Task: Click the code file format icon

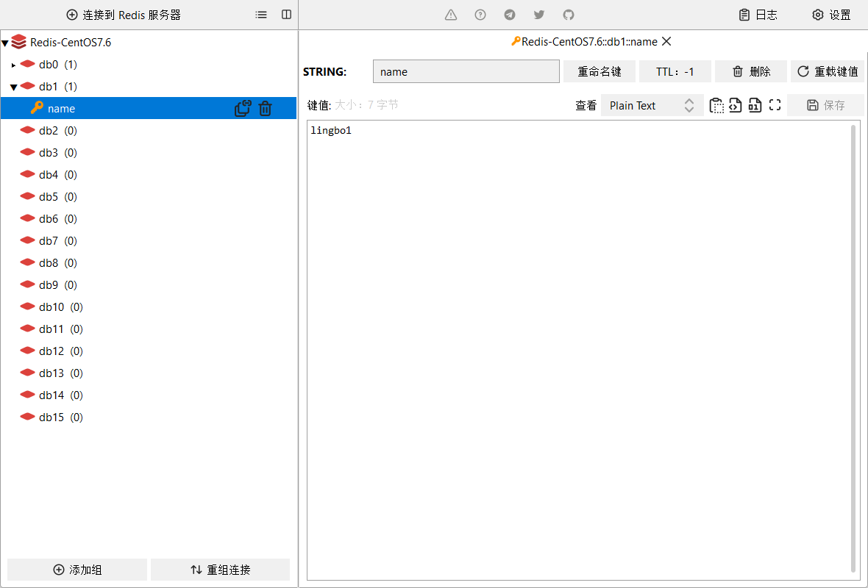Action: coord(735,105)
